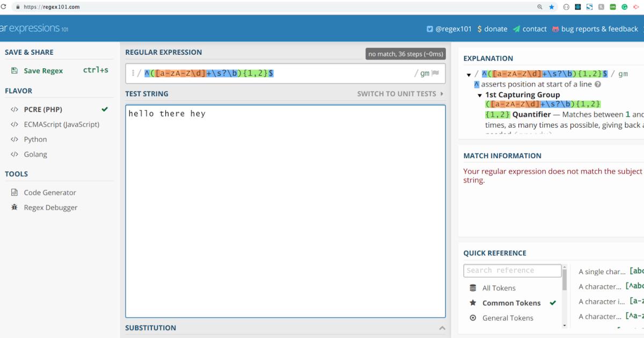The width and height of the screenshot is (644, 338).
Task: Click the browser address bar URL
Action: click(x=52, y=7)
